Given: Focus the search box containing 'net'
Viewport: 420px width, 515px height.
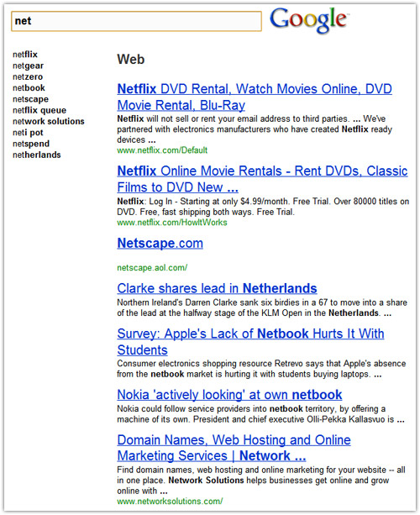Looking at the screenshot, I should pos(136,21).
